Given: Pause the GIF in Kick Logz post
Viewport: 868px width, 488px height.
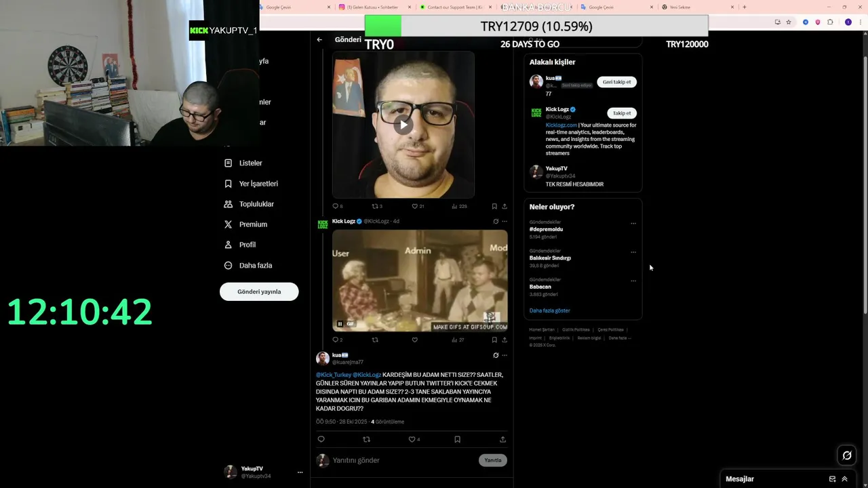Looking at the screenshot, I should 340,324.
